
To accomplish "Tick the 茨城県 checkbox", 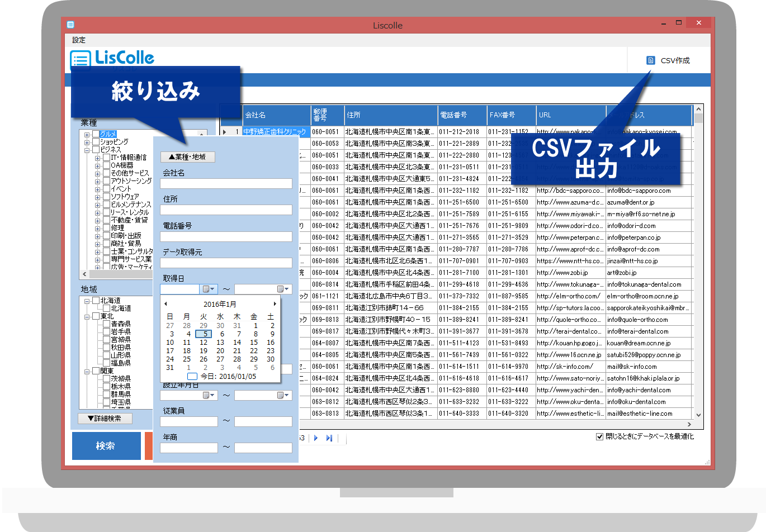I will [107, 379].
